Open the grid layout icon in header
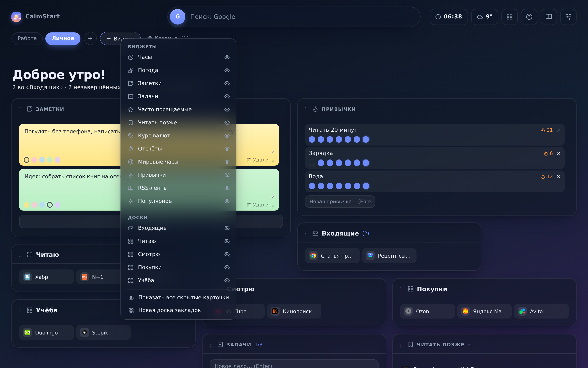The image size is (588, 368). point(510,17)
